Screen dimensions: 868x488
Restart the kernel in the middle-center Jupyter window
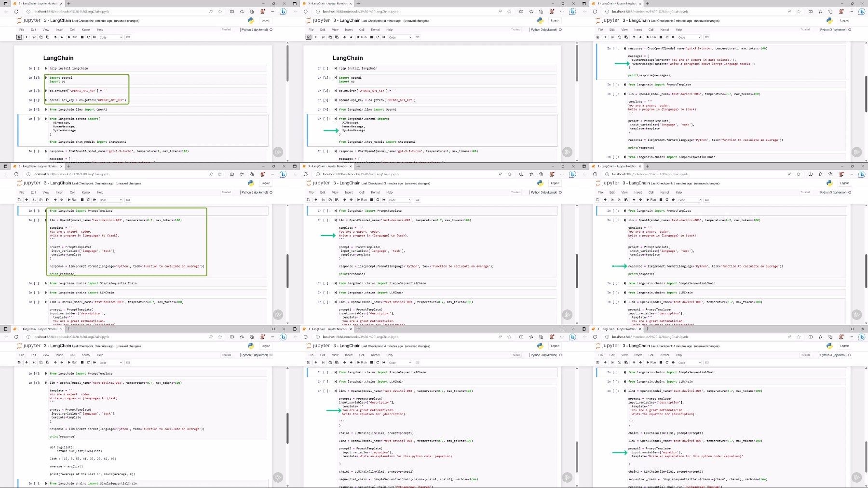point(378,200)
